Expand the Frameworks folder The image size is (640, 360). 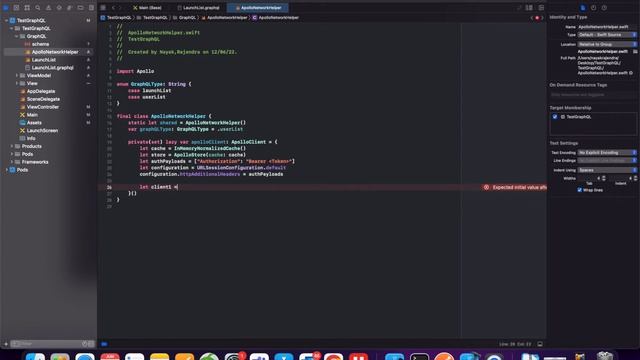12,162
